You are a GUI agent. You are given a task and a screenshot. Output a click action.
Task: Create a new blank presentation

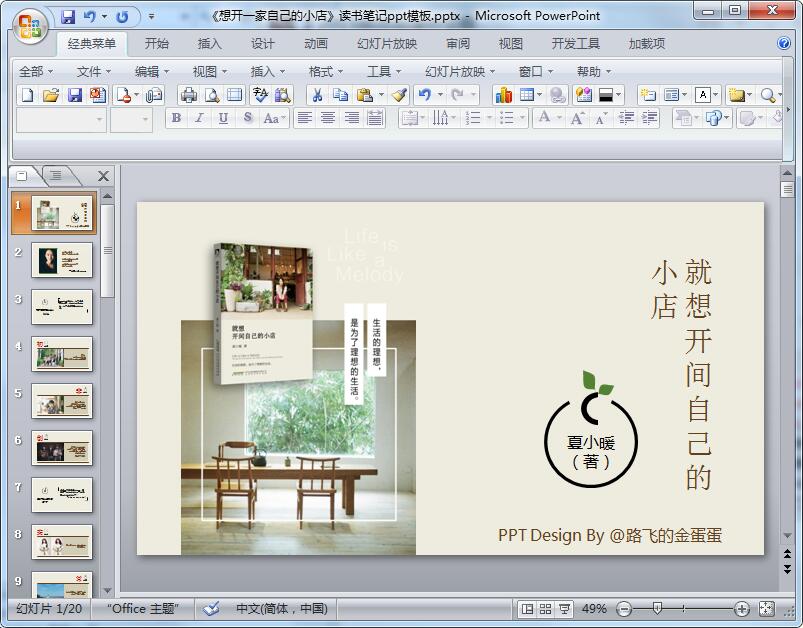(28, 95)
